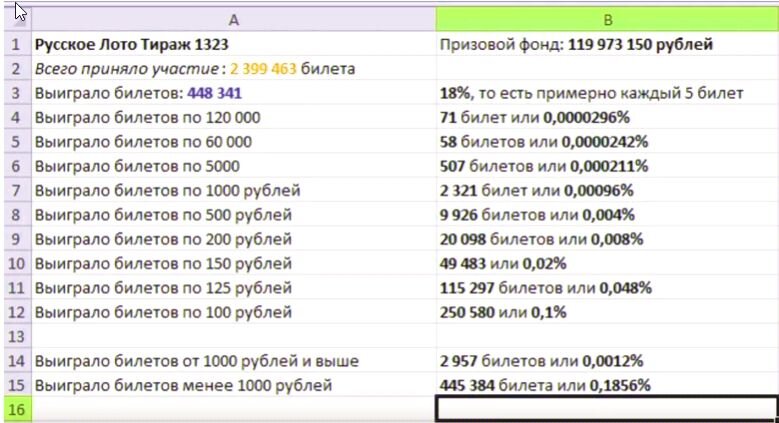Select column A header

234,20
